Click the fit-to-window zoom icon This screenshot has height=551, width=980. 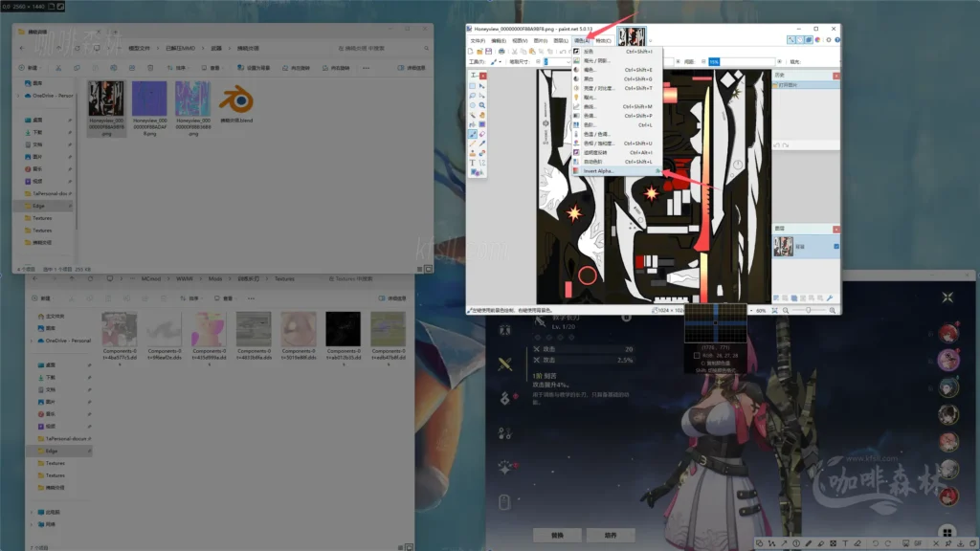[x=775, y=310]
